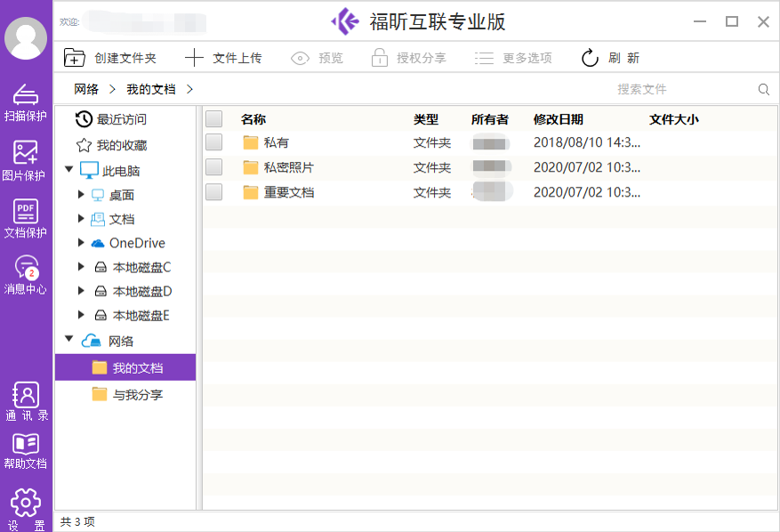Expand the 桌面 tree node
780x532 pixels.
tap(81, 194)
